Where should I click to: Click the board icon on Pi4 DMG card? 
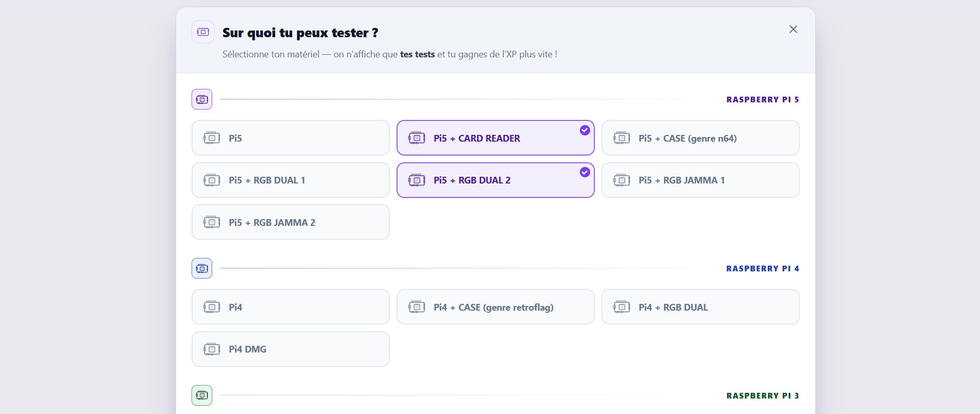(212, 349)
